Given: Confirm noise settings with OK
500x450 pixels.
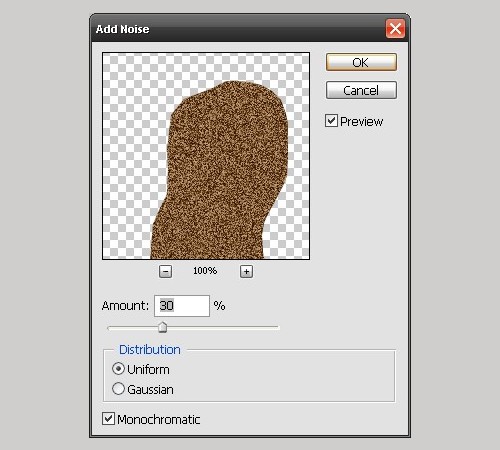Looking at the screenshot, I should (x=361, y=62).
